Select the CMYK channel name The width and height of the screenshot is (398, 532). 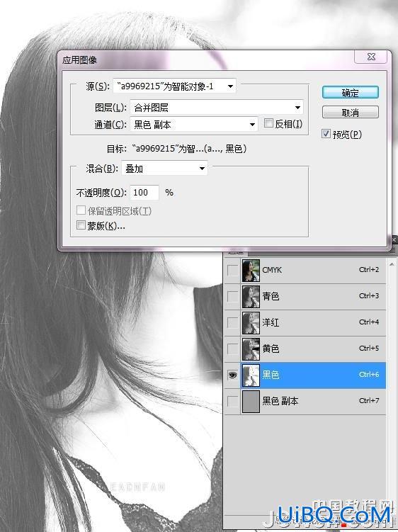click(x=272, y=270)
